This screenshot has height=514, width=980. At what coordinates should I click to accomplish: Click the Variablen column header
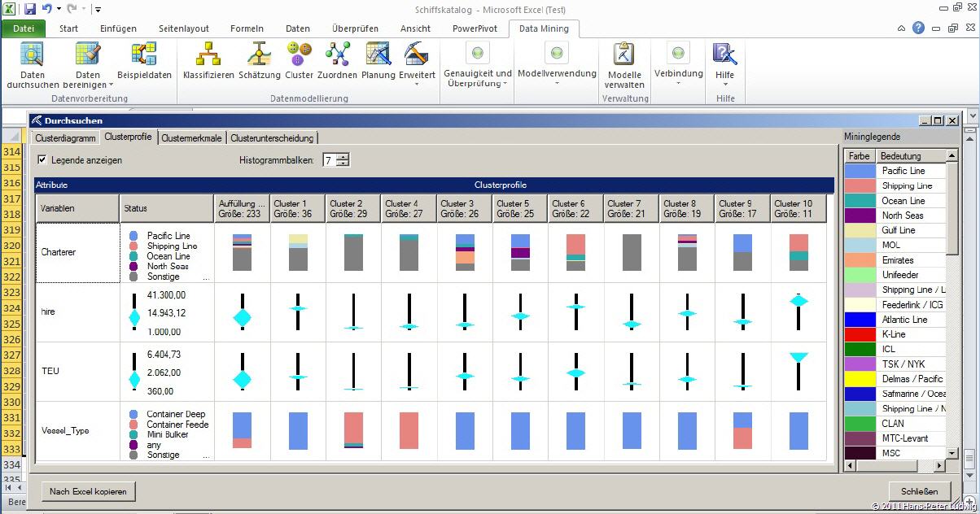point(77,208)
